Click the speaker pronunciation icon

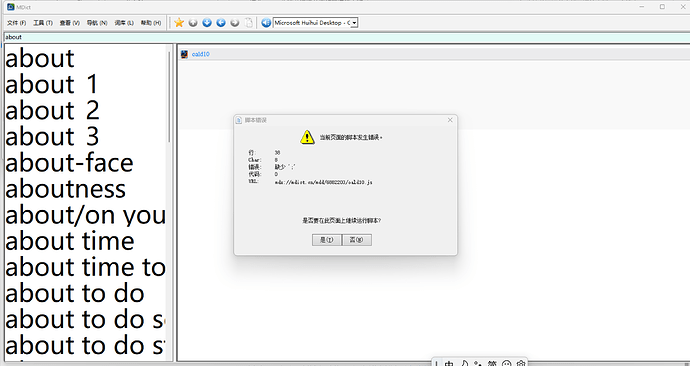coord(266,23)
